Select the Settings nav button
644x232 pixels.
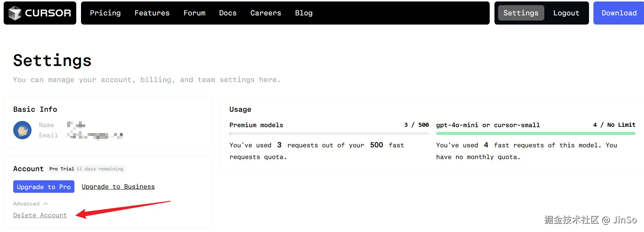[520, 13]
